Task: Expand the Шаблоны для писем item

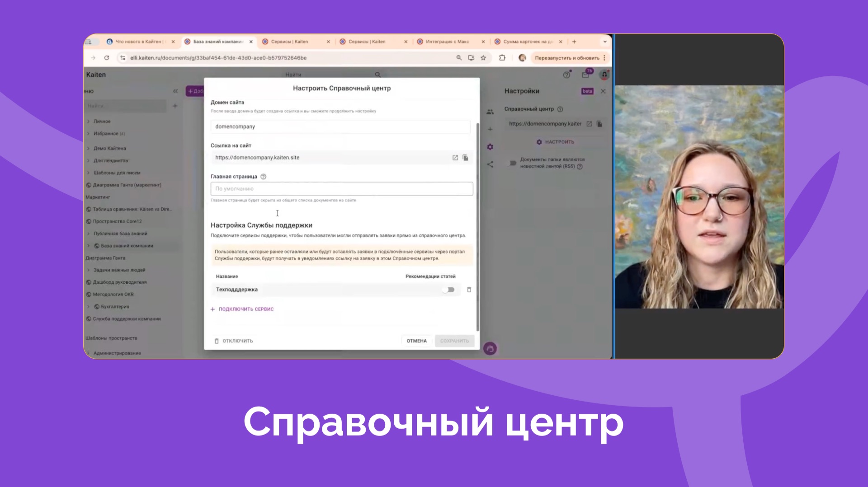Action: click(89, 173)
